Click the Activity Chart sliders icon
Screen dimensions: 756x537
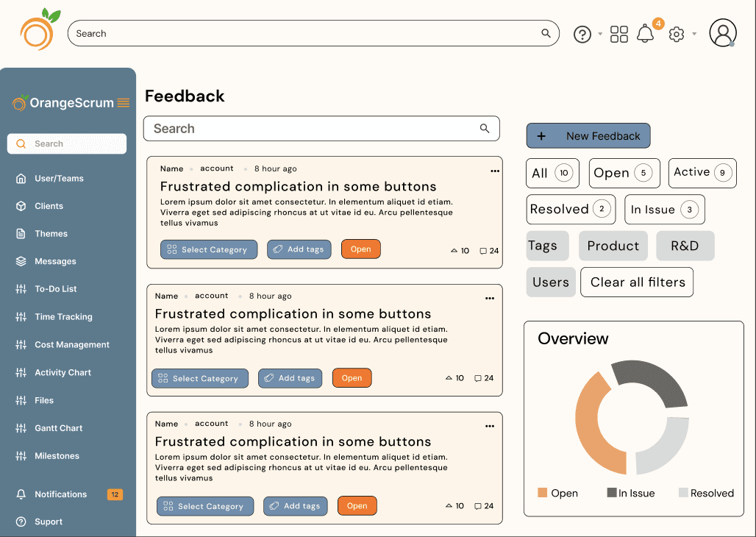click(21, 372)
